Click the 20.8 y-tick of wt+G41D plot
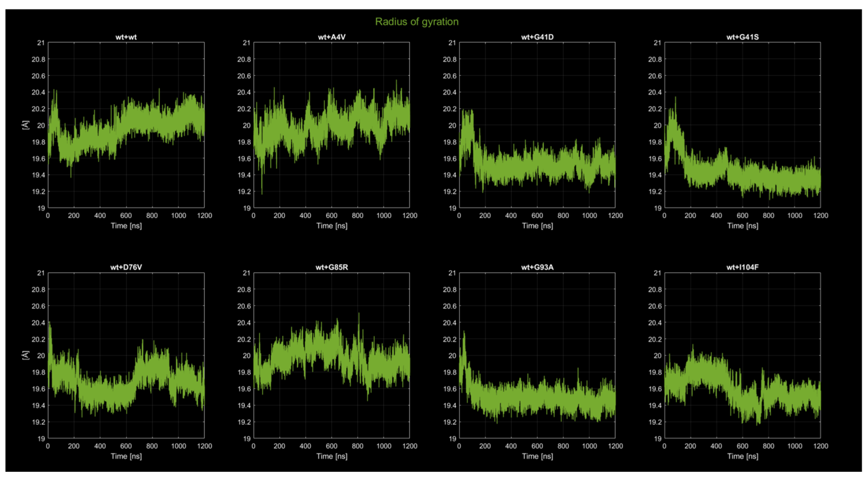Screen dimensions: 868x480 (x=449, y=60)
